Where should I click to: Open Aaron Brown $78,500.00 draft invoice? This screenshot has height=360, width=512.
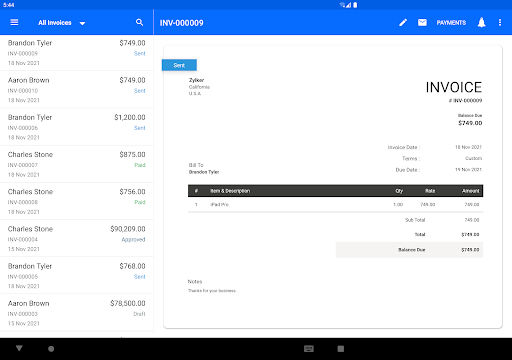pos(77,313)
